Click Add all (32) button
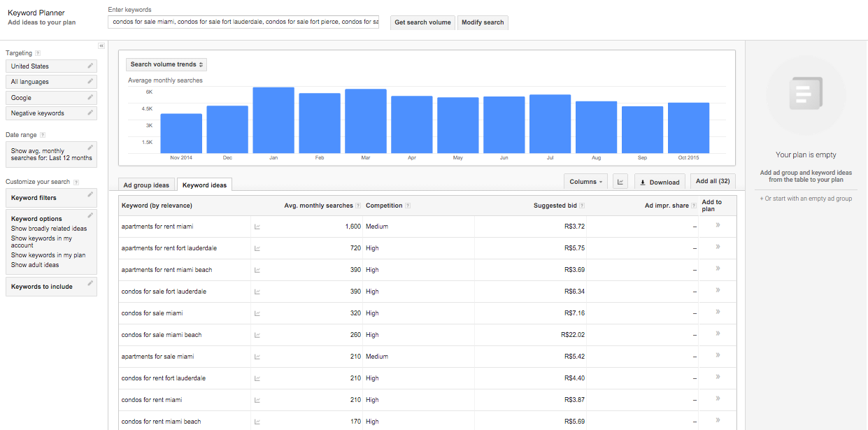 click(713, 181)
